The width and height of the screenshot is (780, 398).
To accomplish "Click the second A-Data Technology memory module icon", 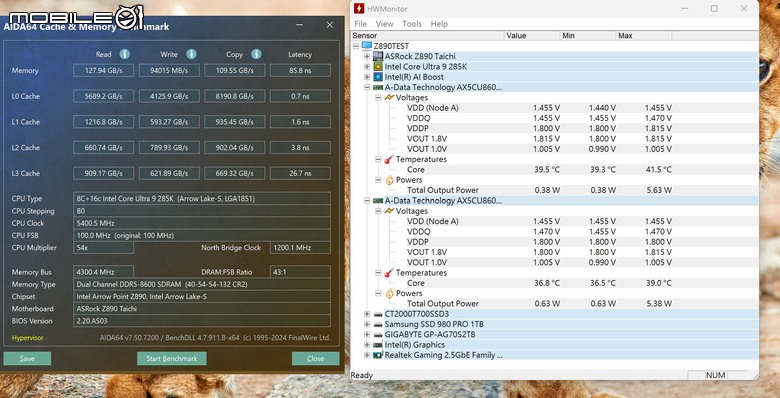I will coord(378,200).
